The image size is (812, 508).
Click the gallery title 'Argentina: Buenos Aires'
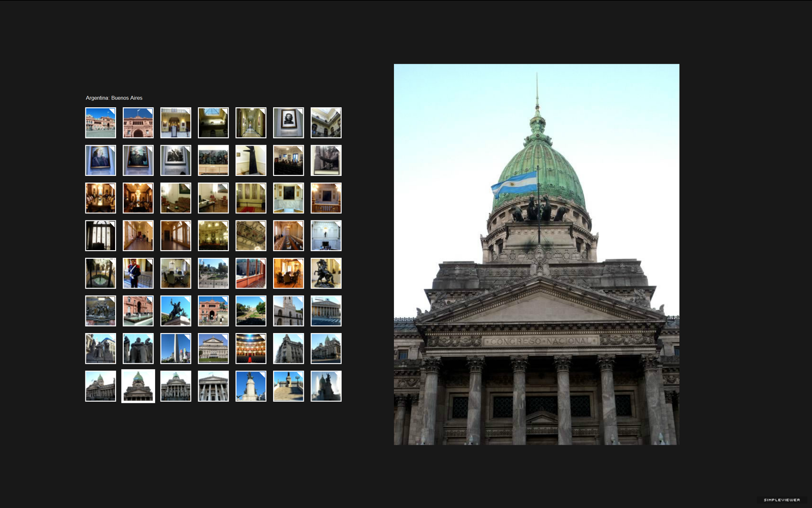click(114, 98)
